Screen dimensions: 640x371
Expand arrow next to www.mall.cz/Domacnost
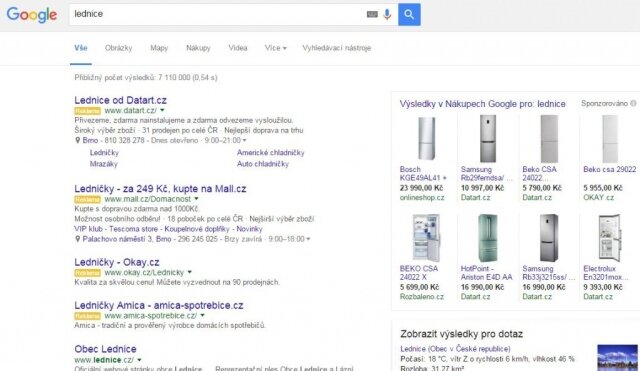(x=196, y=199)
